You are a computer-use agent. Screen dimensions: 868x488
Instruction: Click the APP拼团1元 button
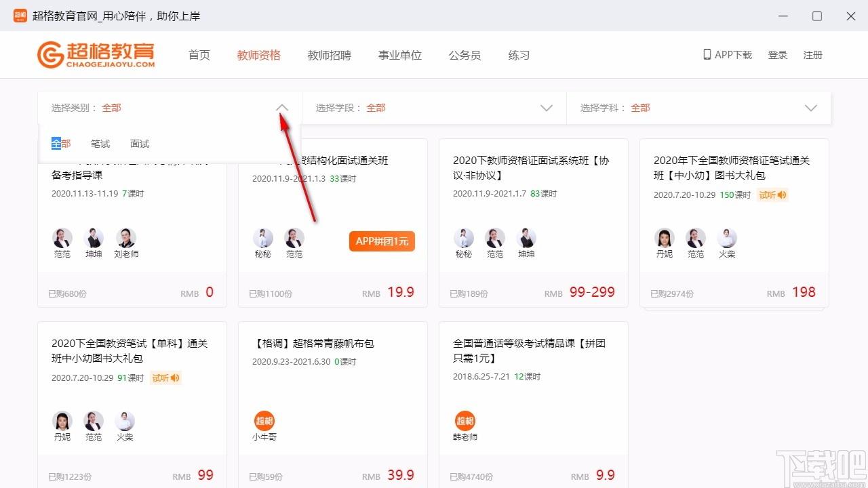(x=382, y=241)
